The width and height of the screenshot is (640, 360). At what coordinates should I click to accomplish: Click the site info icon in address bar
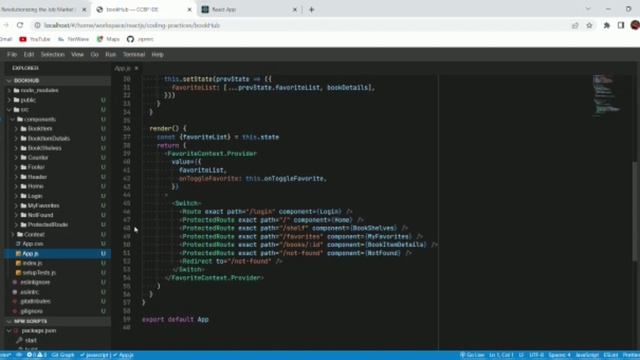pyautogui.click(x=37, y=25)
